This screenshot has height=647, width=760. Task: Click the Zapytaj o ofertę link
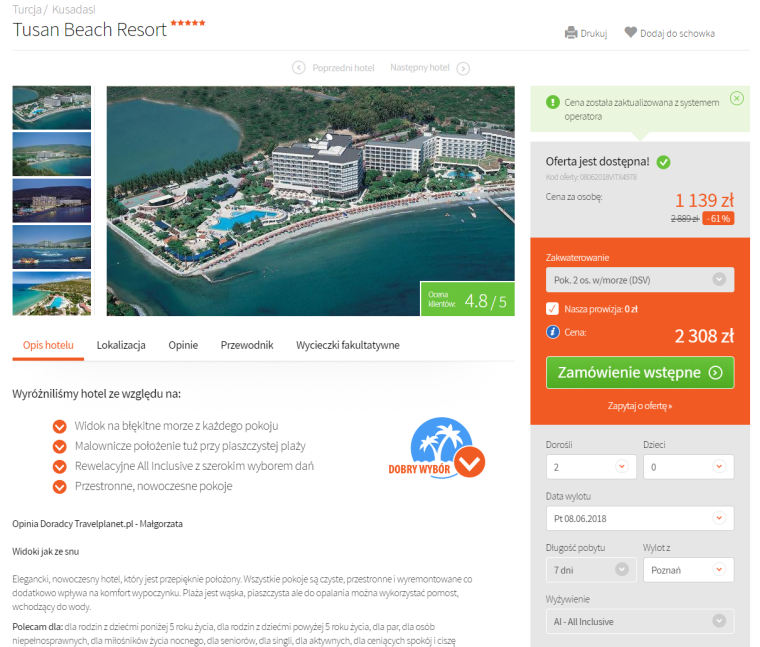coord(640,406)
